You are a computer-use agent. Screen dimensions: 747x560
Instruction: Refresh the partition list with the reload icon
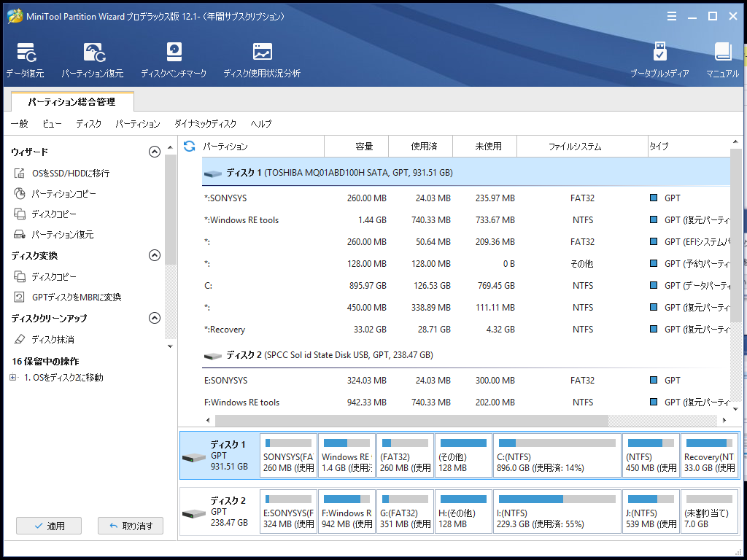pos(189,146)
